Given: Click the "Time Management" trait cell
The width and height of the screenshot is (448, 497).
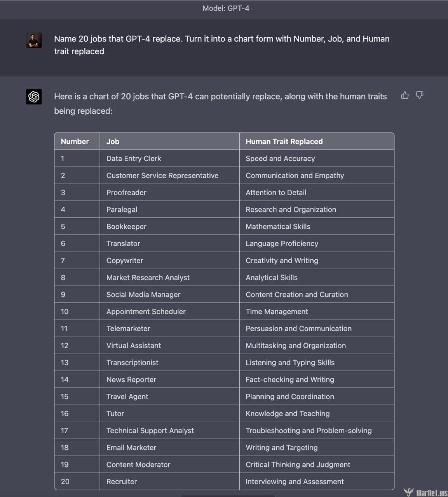Looking at the screenshot, I should coord(277,312).
